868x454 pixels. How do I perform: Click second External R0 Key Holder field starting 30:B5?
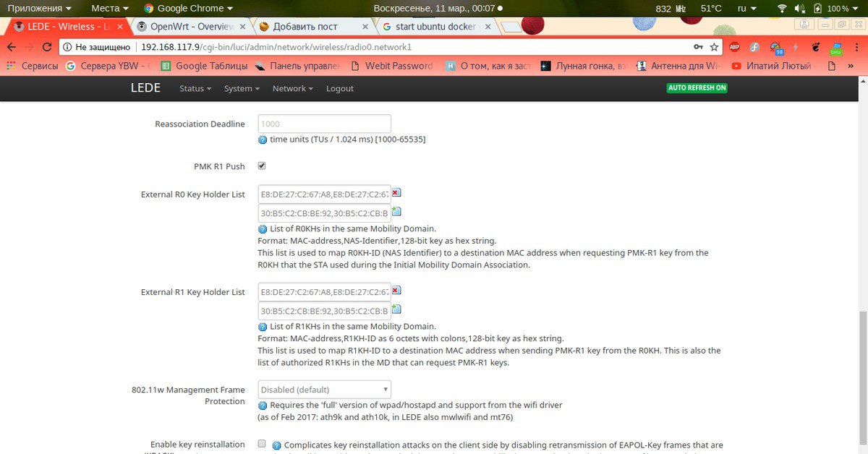(x=324, y=213)
